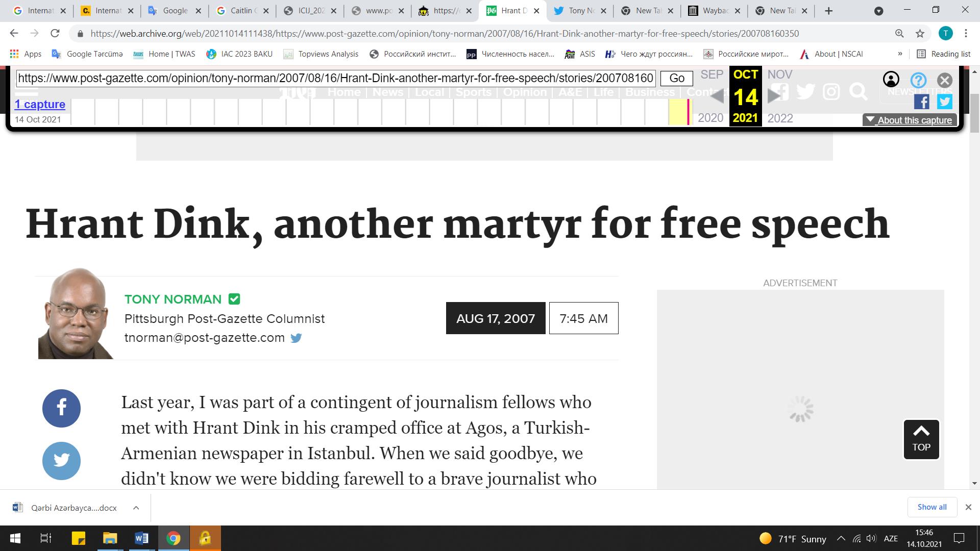Open Sticky Notes from taskbar
The image size is (980, 551).
point(78,538)
